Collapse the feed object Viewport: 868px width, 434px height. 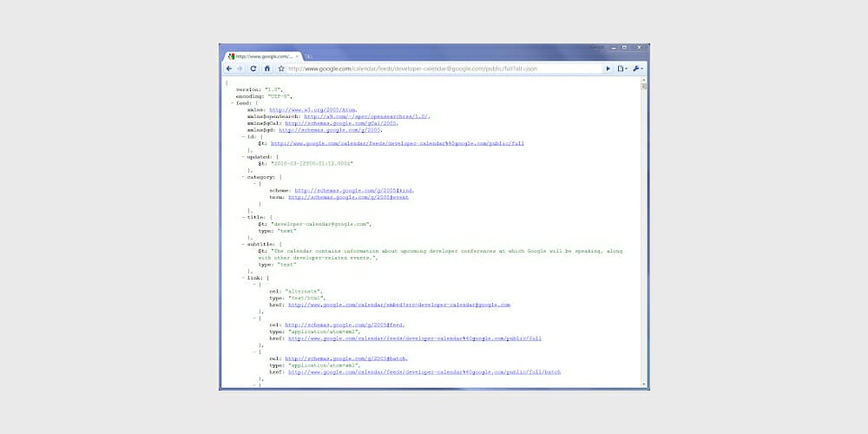(233, 103)
